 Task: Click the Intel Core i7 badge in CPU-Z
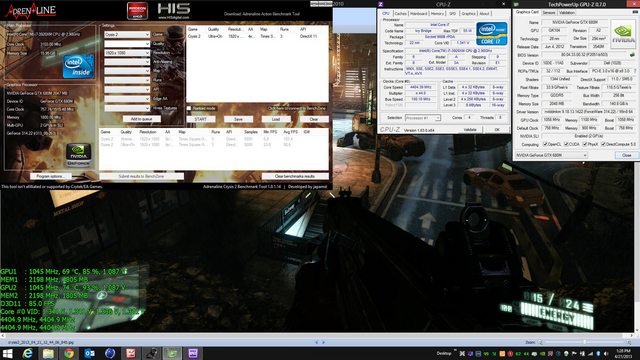pos(491,33)
